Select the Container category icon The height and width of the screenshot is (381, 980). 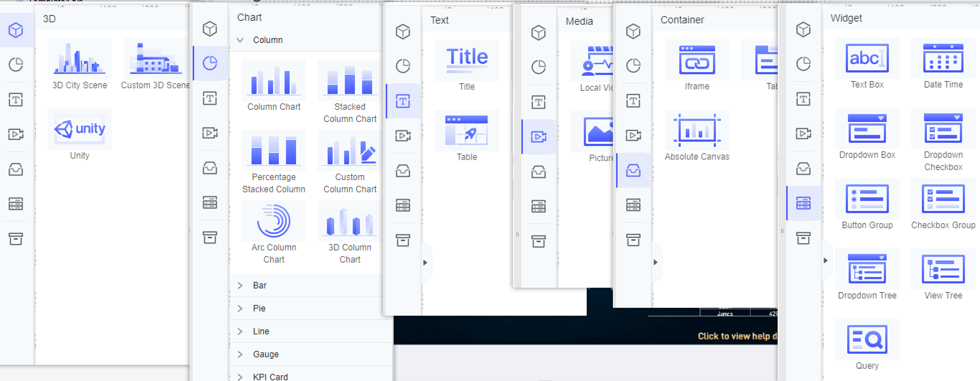(x=633, y=171)
